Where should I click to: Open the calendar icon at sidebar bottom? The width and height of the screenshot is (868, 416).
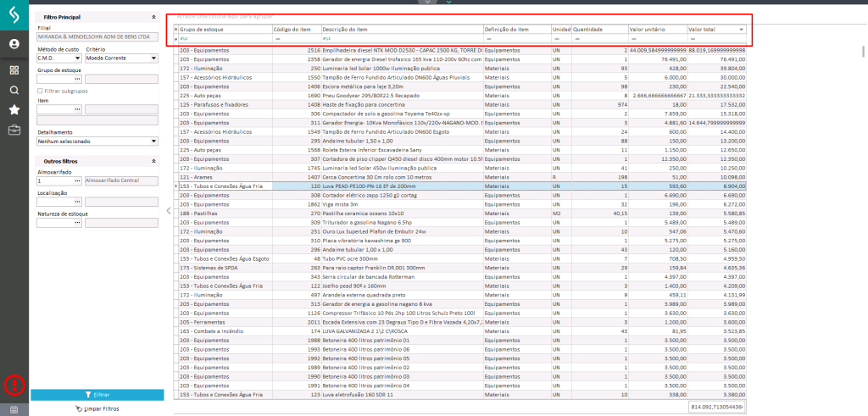[x=14, y=408]
